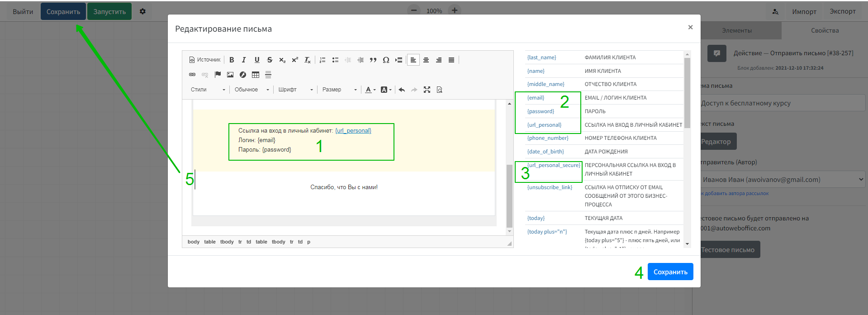Undo the last edit

pos(402,90)
